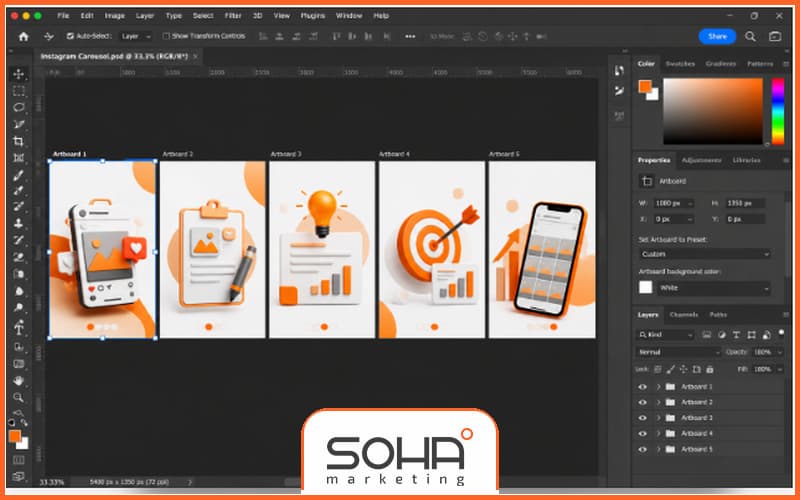Viewport: 800px width, 500px height.
Task: Click the Artboard 2 label above canvas
Action: 178,154
